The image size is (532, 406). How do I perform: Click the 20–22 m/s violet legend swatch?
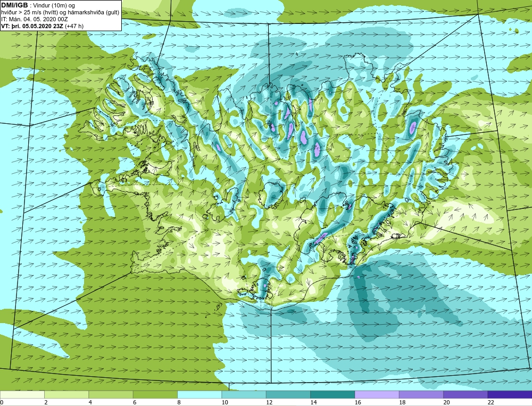click(465, 394)
